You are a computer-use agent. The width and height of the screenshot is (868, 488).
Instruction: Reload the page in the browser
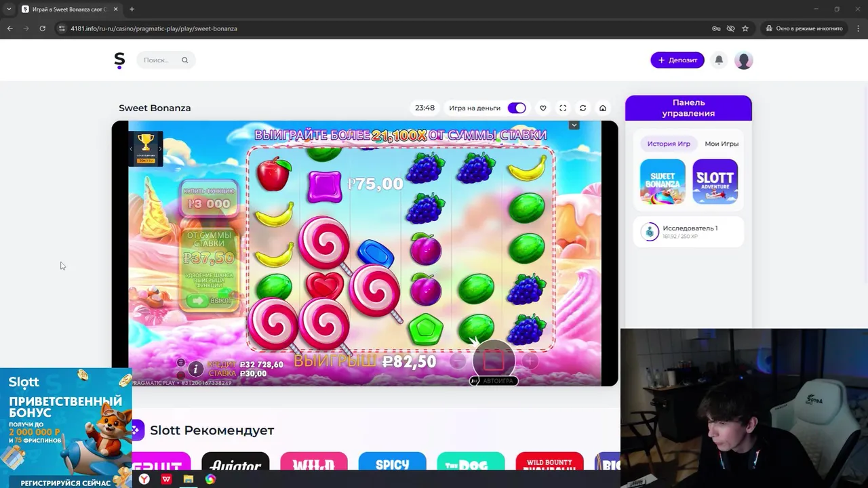click(42, 28)
